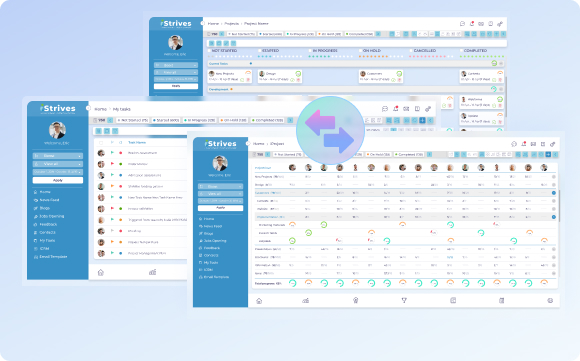This screenshot has width=580, height=361.
Task: Click the Apply button in left sidebar
Action: point(58,180)
